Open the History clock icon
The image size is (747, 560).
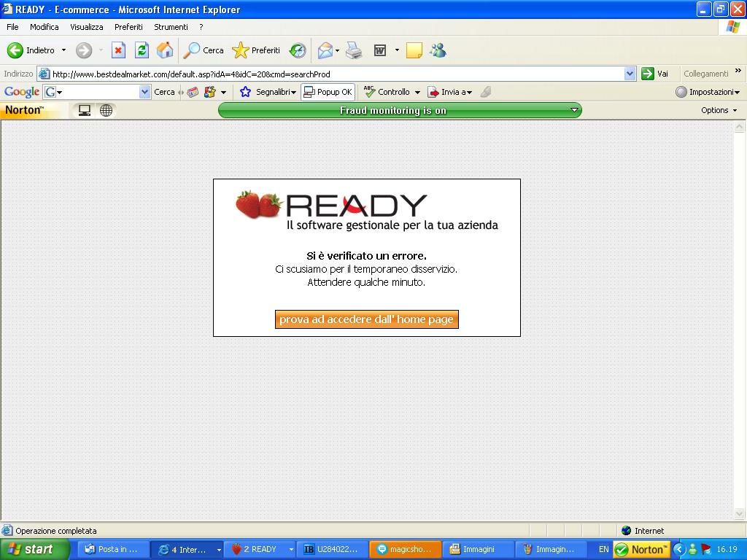point(298,50)
